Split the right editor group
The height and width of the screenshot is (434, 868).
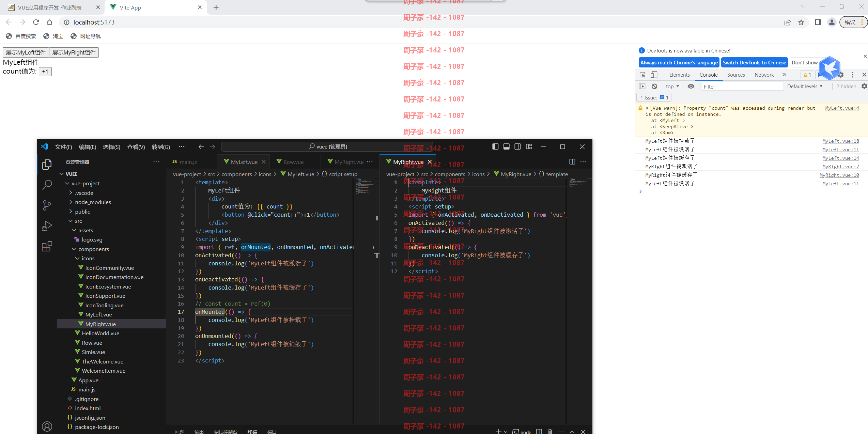tap(572, 162)
